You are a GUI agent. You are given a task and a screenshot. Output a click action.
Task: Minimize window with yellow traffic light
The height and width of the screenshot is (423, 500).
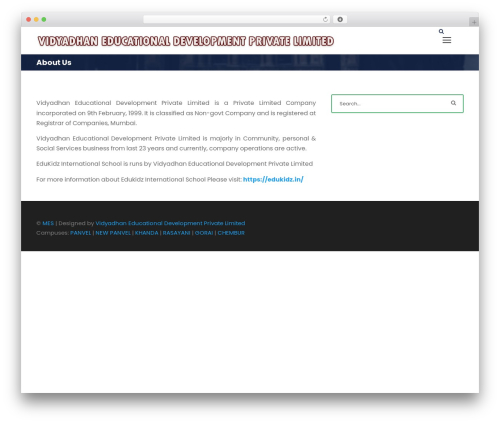coord(36,19)
